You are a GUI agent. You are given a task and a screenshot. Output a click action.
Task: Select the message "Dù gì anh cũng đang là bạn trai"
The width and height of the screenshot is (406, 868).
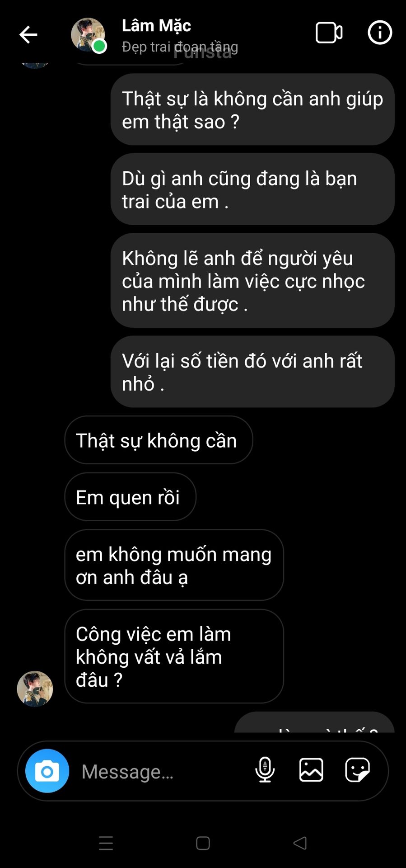pos(252,189)
